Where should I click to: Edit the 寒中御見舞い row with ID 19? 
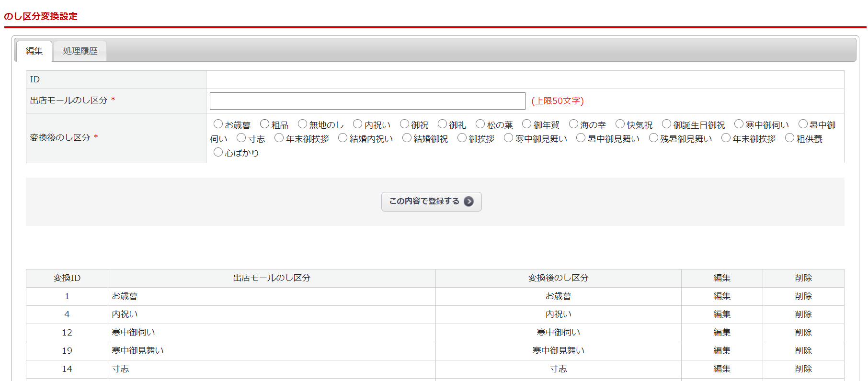[721, 351]
